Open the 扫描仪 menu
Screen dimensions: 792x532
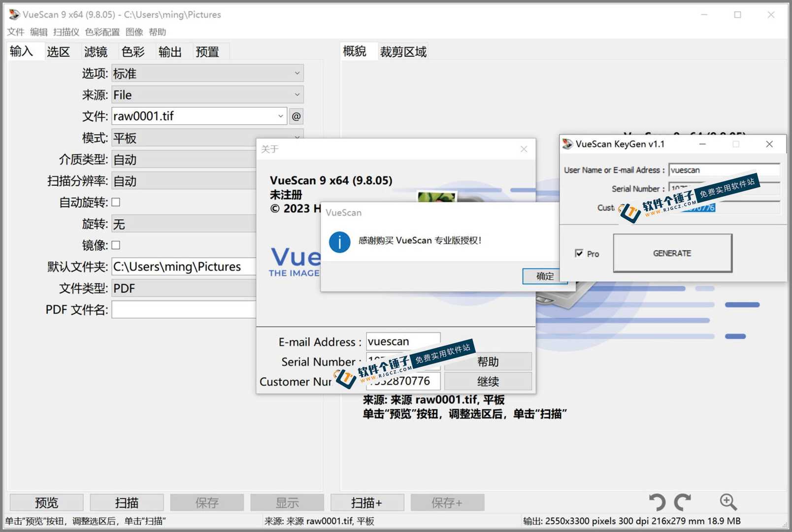coord(66,32)
